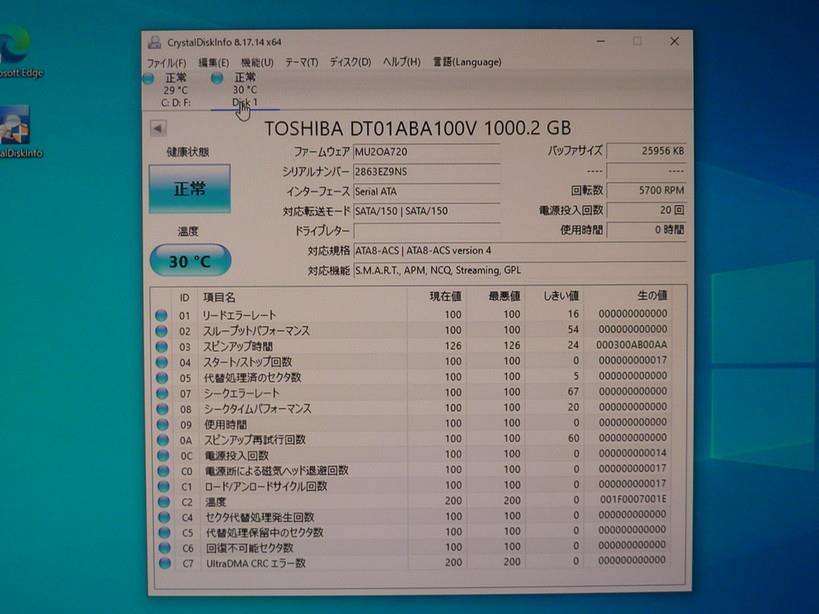Viewport: 819px width, 614px height.
Task: Click the firmware field MU2OA720
Action: click(x=426, y=152)
